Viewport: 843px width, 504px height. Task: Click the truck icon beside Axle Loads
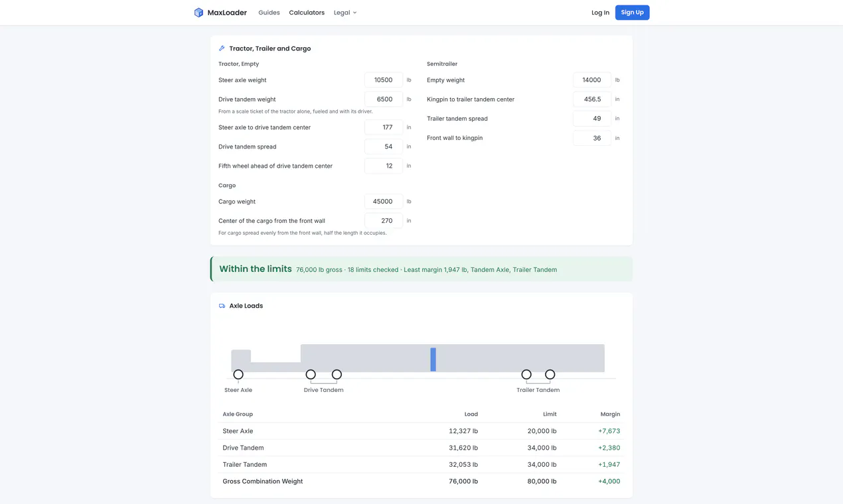(222, 306)
